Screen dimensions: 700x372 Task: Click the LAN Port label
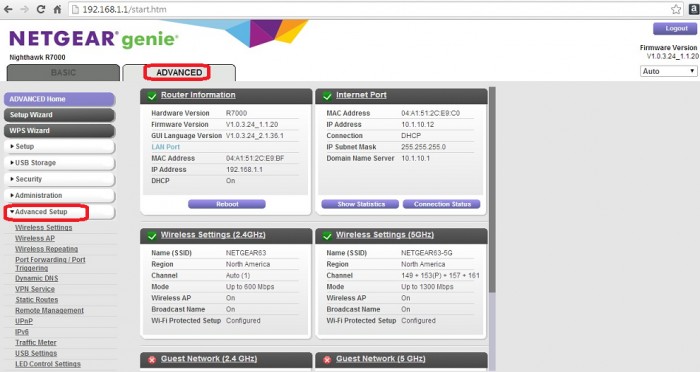[x=166, y=147]
